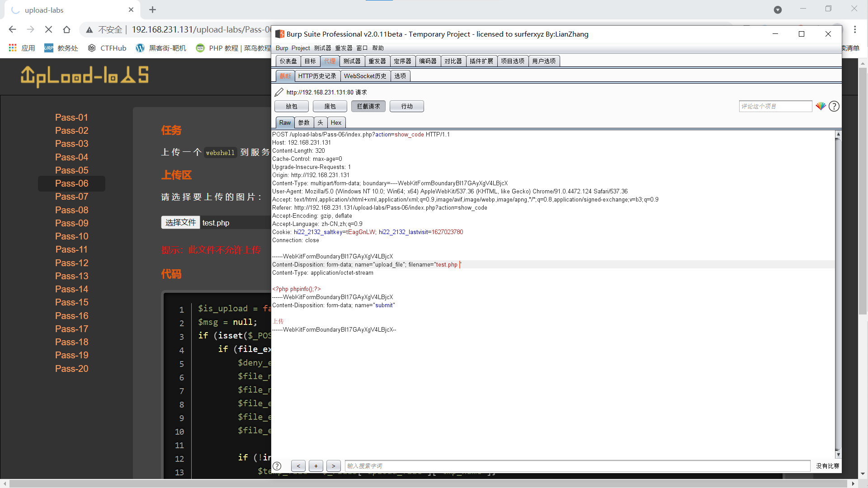
Task: Switch to the 用户选项 tab
Action: tap(544, 61)
